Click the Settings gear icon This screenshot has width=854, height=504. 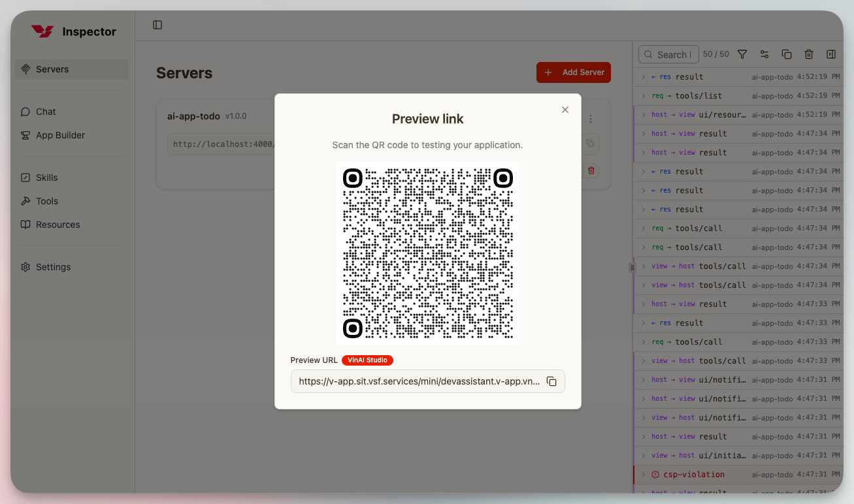click(25, 267)
